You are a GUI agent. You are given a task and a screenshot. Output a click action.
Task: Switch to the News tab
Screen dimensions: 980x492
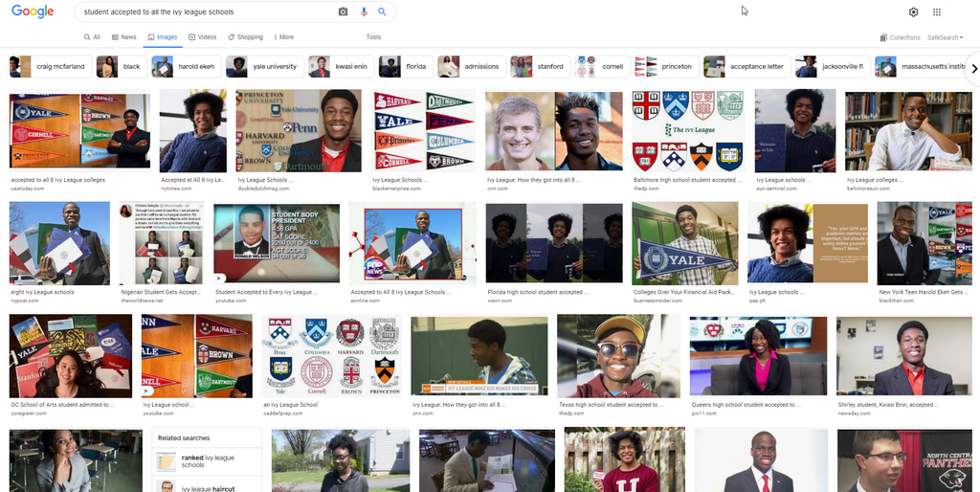click(x=124, y=37)
